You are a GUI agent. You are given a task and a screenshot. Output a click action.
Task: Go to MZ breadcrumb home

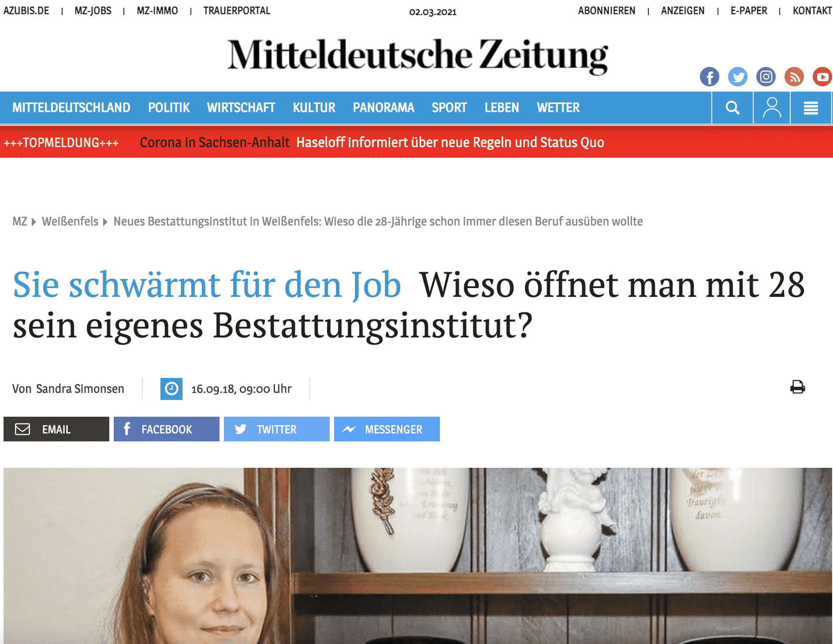[x=19, y=221]
